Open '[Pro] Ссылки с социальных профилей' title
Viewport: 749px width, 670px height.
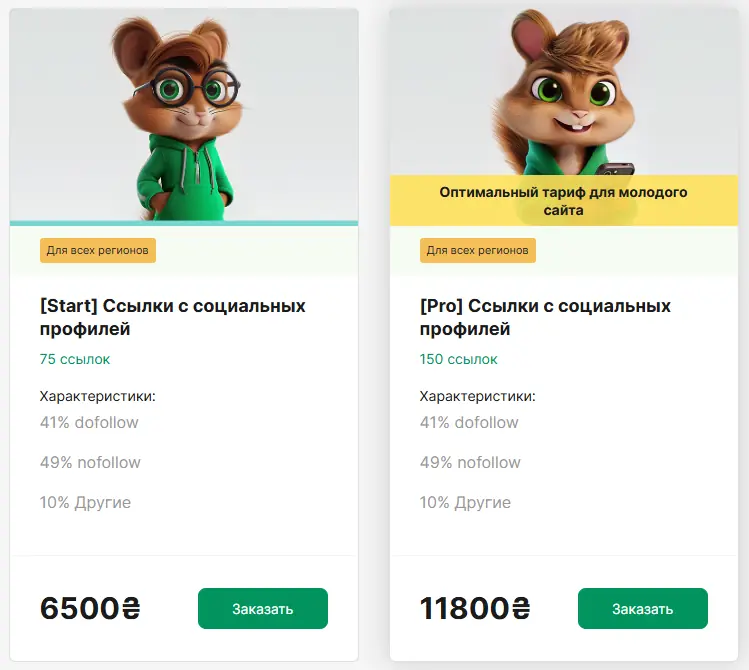pyautogui.click(x=545, y=317)
